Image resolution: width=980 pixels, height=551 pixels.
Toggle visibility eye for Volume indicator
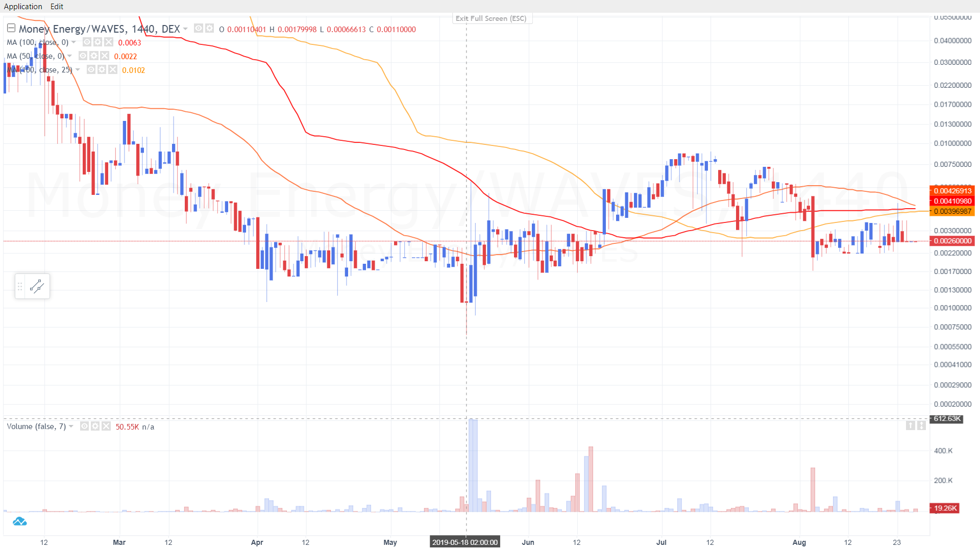(84, 426)
